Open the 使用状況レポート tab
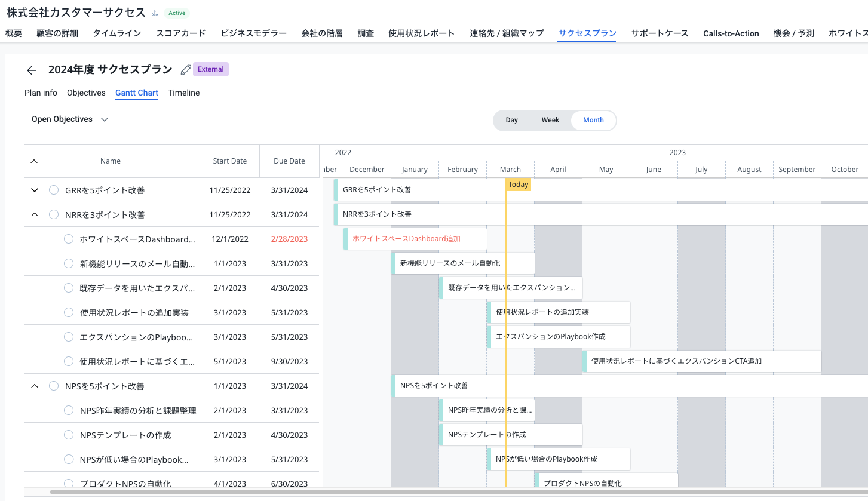The width and height of the screenshot is (868, 501). point(422,33)
